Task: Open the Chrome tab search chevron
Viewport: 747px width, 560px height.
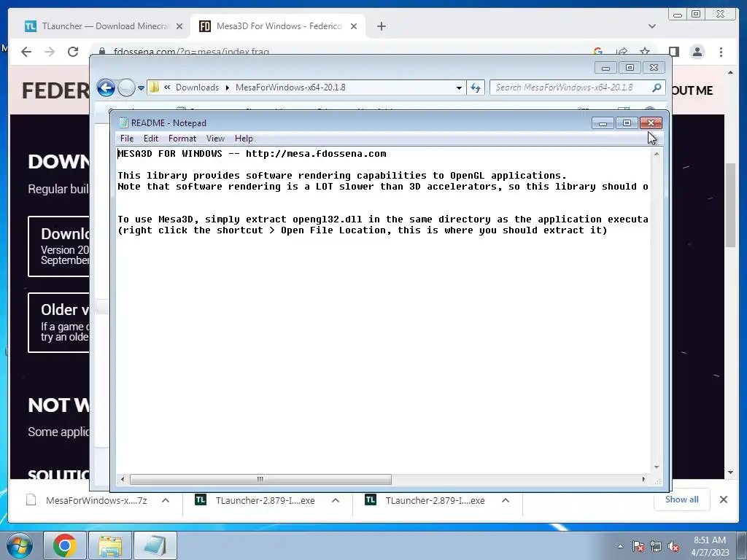Action: 652,26
